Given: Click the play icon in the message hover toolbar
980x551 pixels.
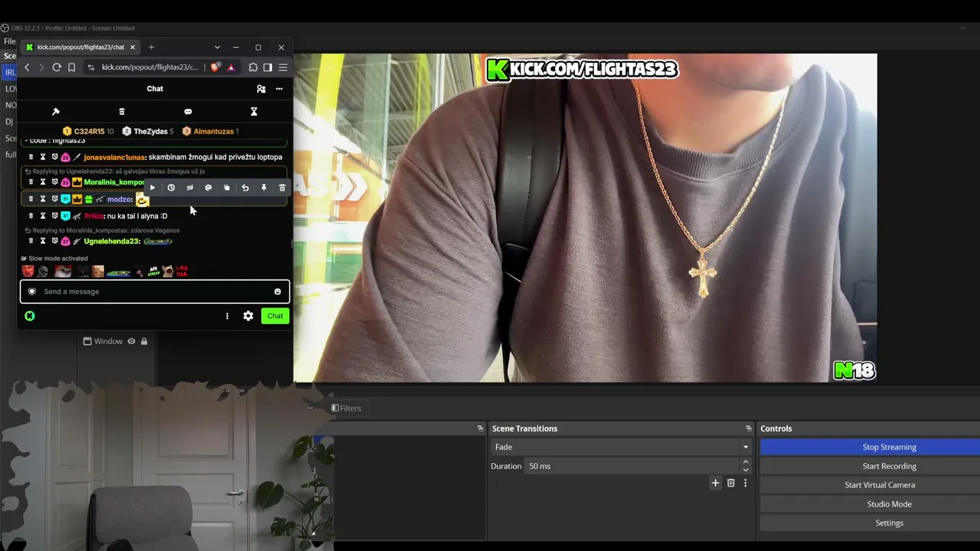Looking at the screenshot, I should 152,187.
